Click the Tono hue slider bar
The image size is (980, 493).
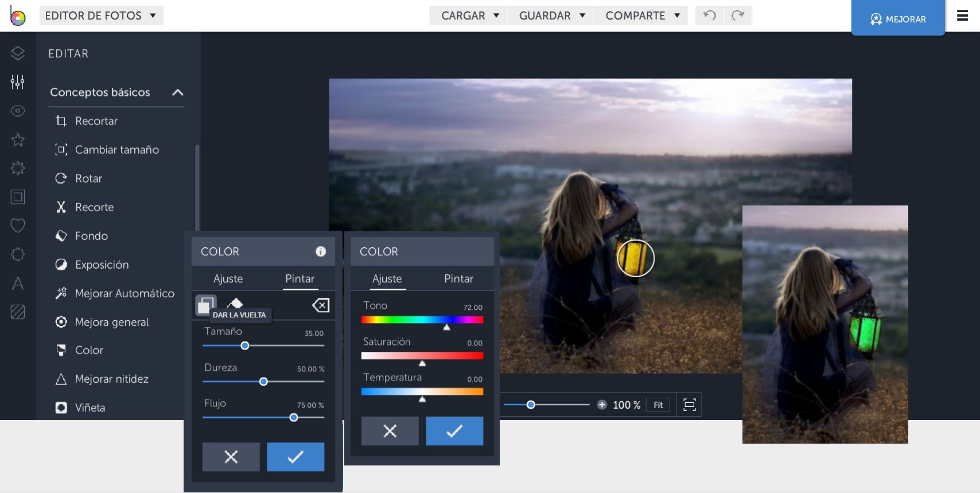(422, 320)
